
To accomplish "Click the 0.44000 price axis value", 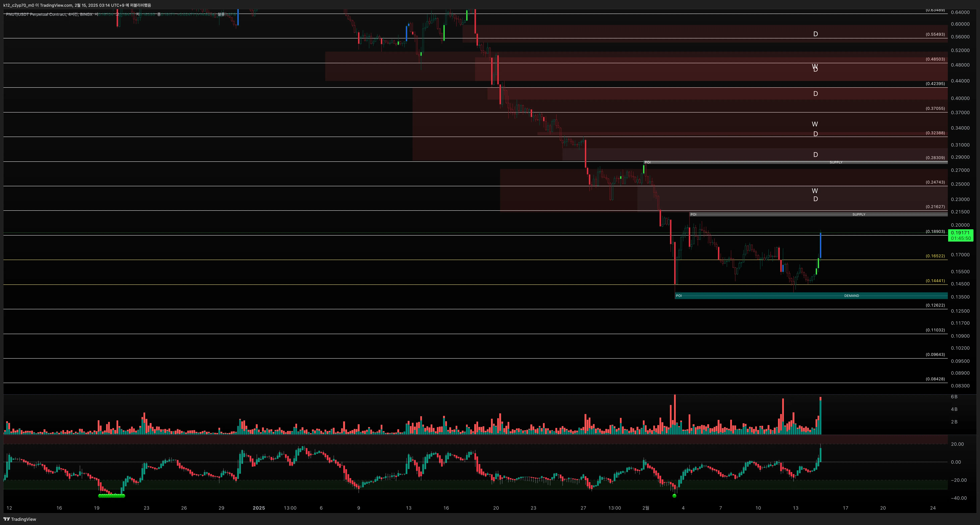I will [x=960, y=81].
